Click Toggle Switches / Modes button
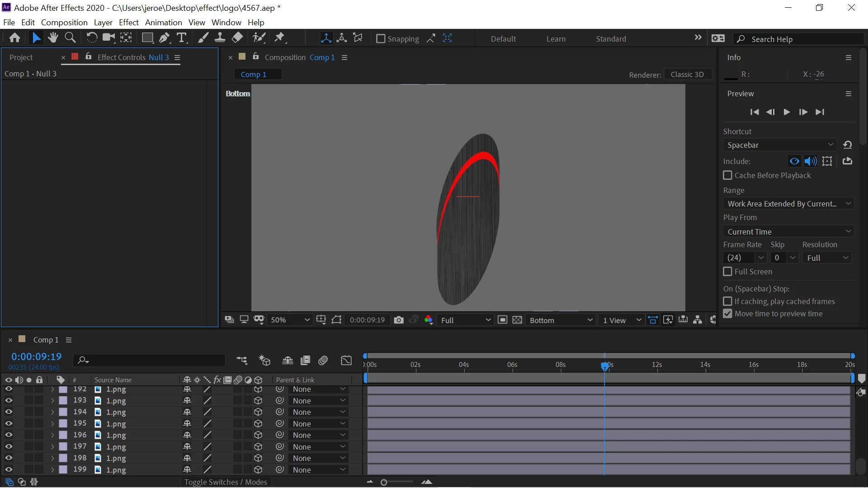The width and height of the screenshot is (868, 488). click(226, 482)
